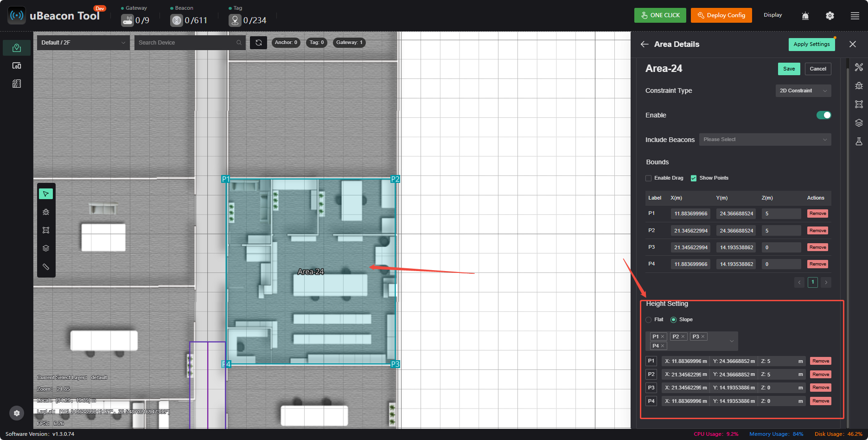The width and height of the screenshot is (868, 440).
Task: Open the alarm bell notifications icon
Action: pos(805,16)
